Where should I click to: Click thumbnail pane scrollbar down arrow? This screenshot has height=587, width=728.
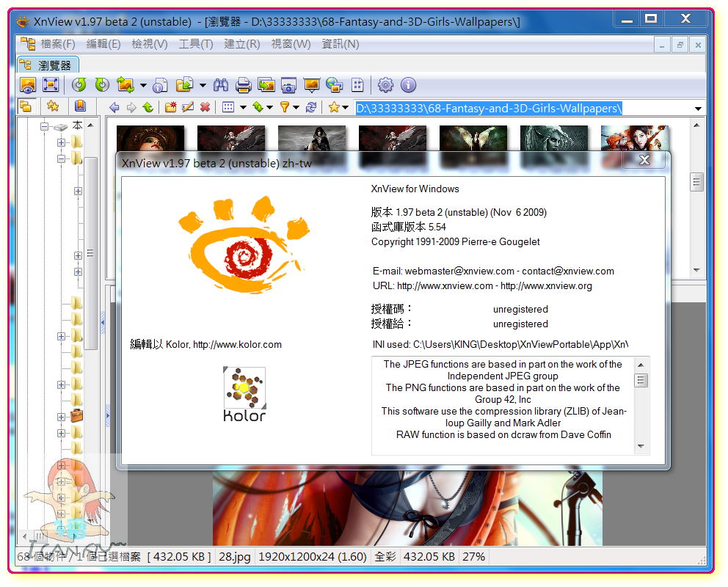click(696, 270)
